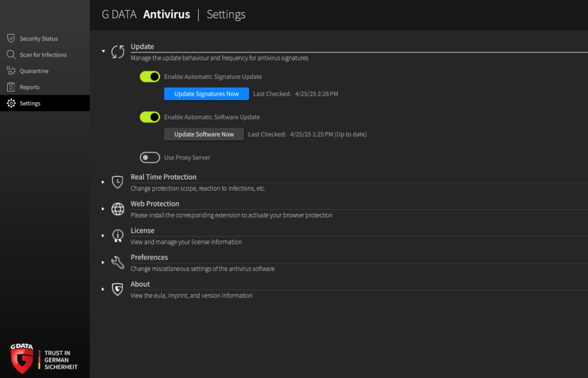Click the License heading

click(x=142, y=230)
